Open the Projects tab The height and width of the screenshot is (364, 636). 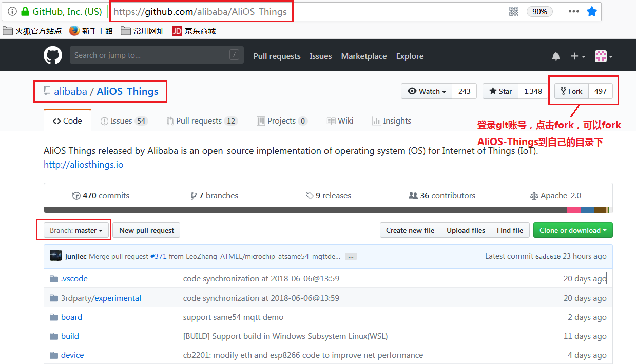click(282, 121)
